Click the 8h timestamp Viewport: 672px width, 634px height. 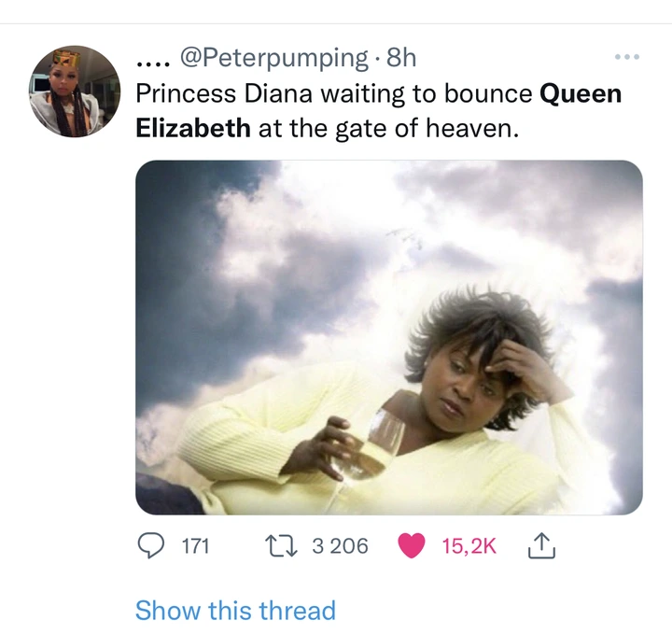click(401, 58)
